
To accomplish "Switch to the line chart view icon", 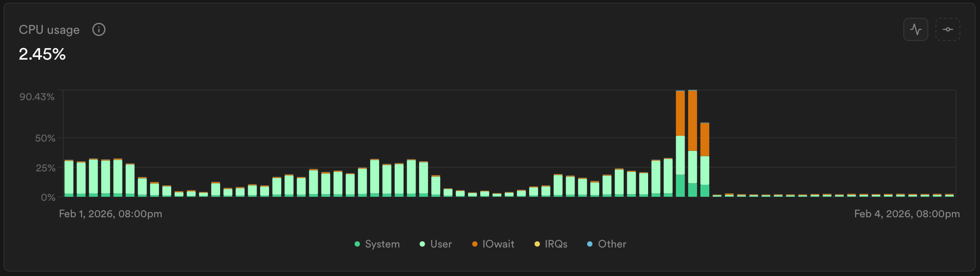I will [x=915, y=30].
